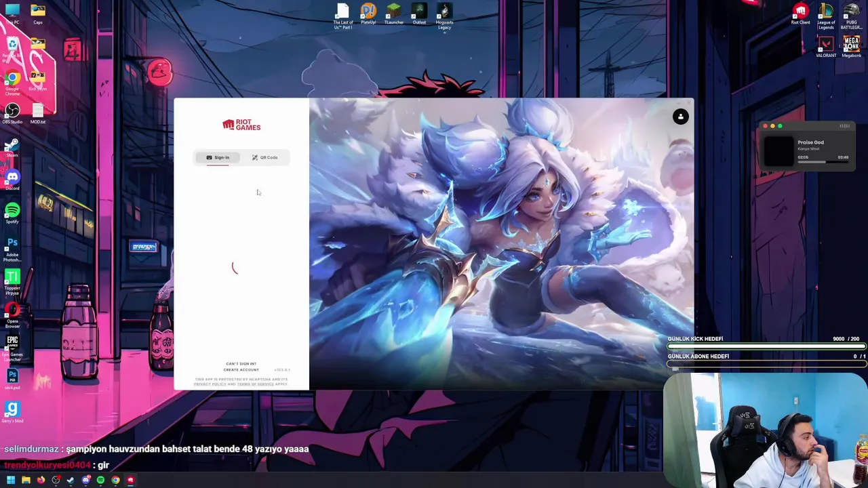Open the Outlast desktop shortcut

(x=419, y=14)
